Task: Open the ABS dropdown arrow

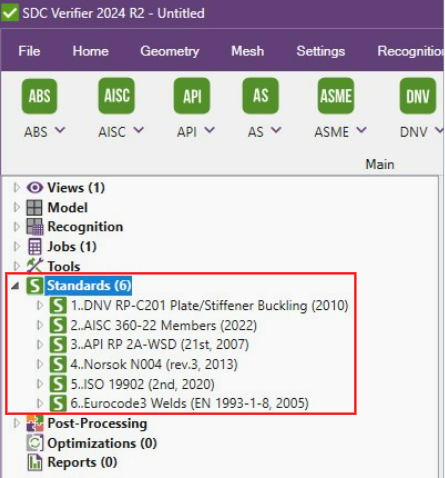Action: click(x=60, y=130)
